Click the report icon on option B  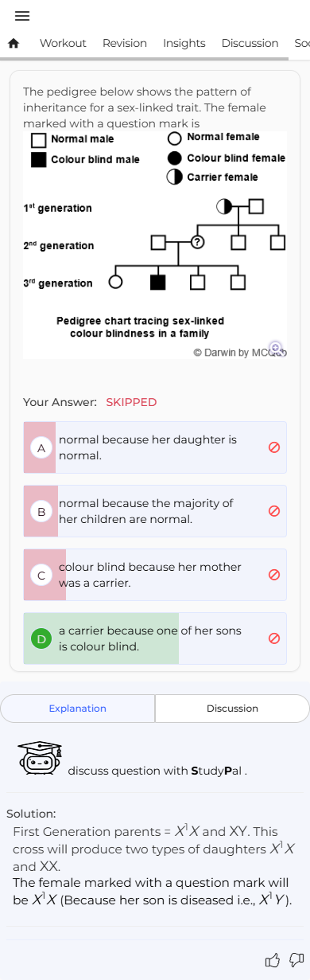tap(274, 511)
